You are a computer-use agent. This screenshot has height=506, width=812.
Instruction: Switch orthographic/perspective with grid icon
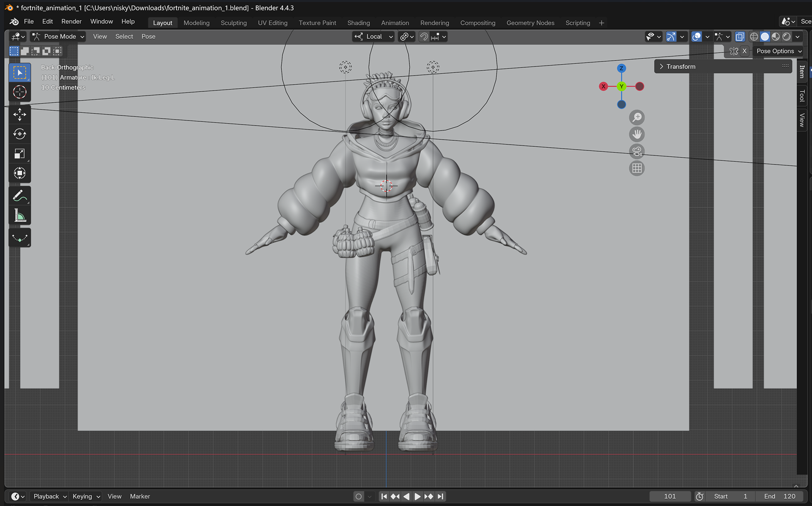(637, 169)
